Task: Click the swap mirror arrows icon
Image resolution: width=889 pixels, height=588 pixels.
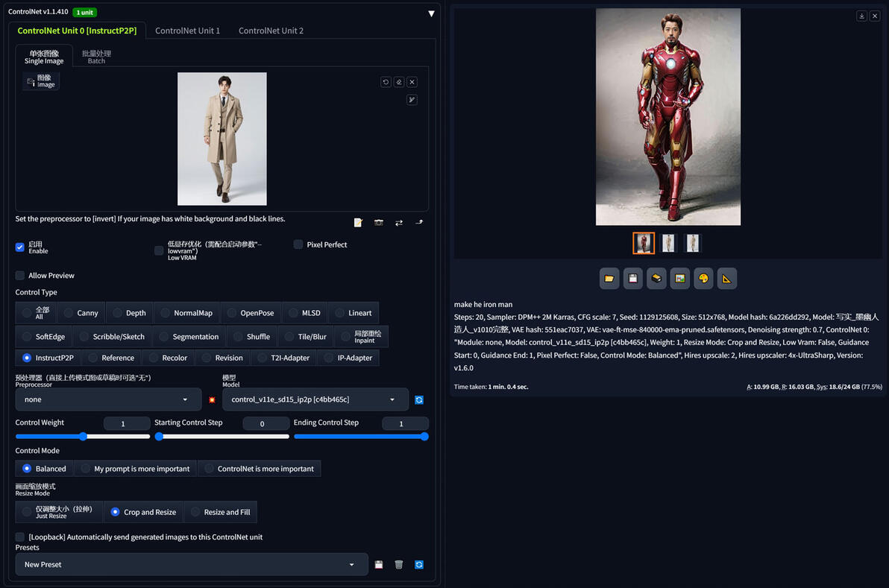Action: pos(398,223)
